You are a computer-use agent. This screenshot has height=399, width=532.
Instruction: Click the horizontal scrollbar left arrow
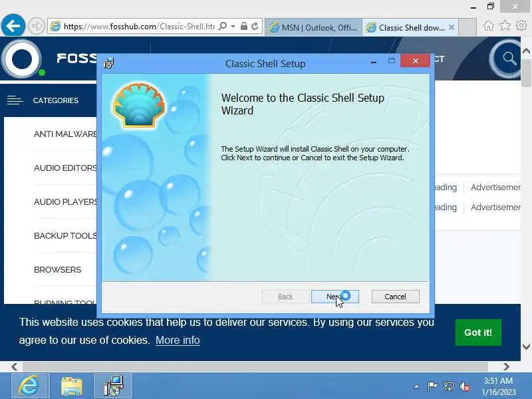pyautogui.click(x=14, y=367)
